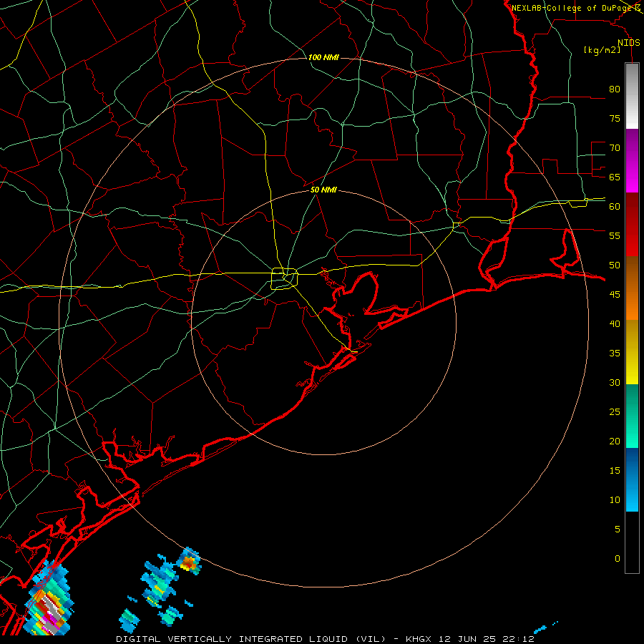This screenshot has width=644, height=644.
Task: Click the small orange-core cell on 100 NMI ring
Action: (189, 562)
